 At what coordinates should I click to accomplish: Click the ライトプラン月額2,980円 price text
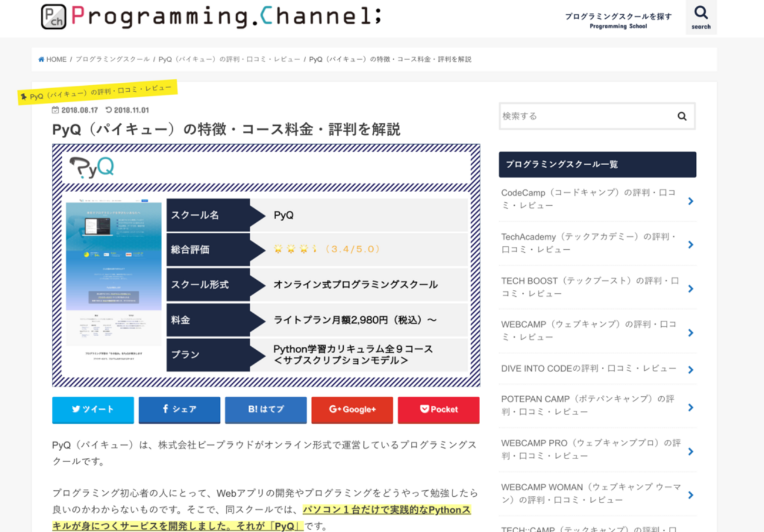pyautogui.click(x=355, y=320)
